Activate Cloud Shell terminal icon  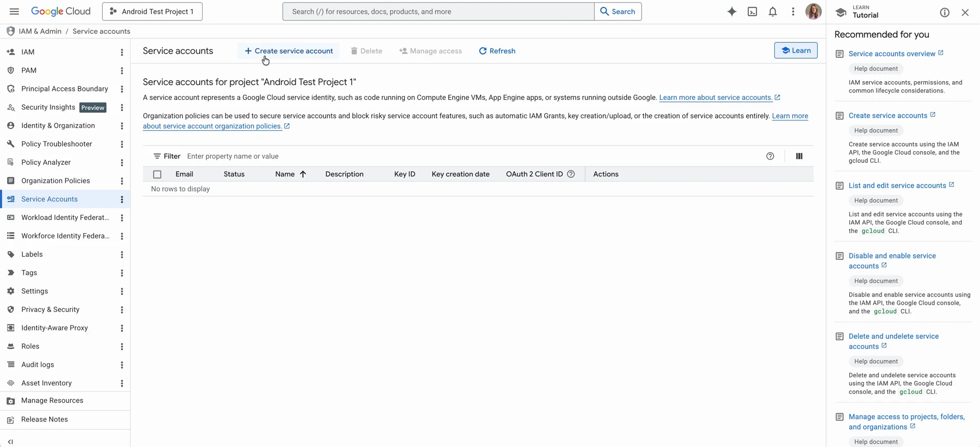[x=752, y=11]
